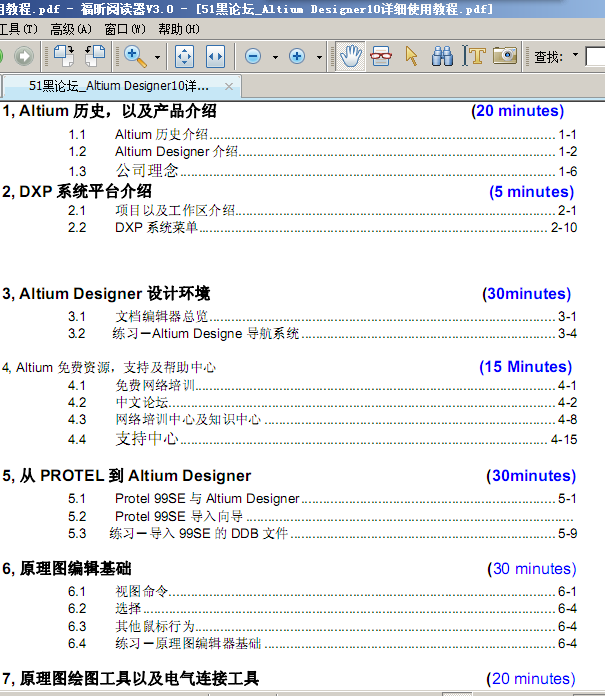Click the '(5 minutes)' text

[x=531, y=192]
